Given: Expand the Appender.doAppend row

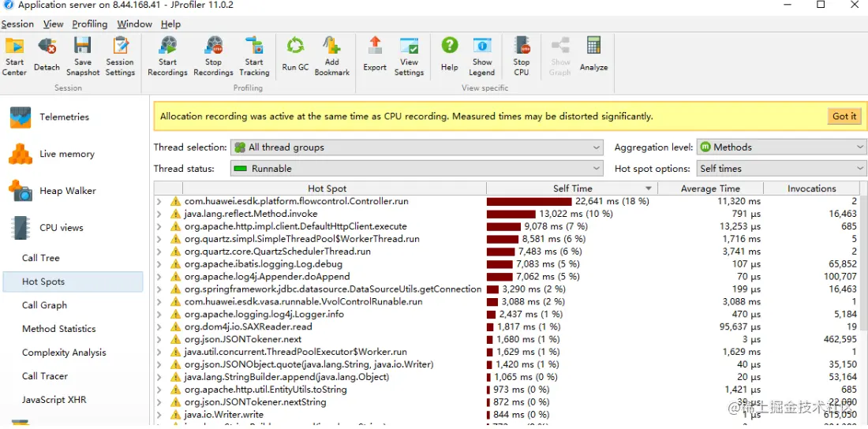Looking at the screenshot, I should click(159, 277).
